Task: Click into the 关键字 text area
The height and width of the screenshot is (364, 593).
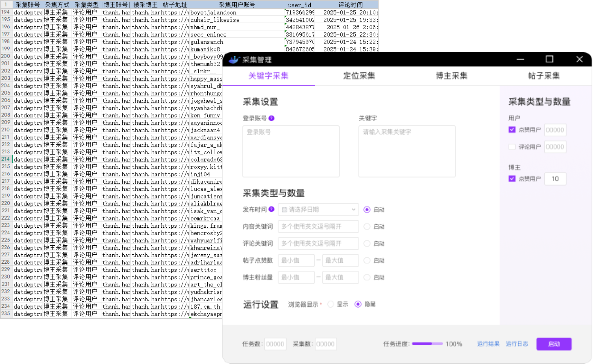Action: click(407, 151)
